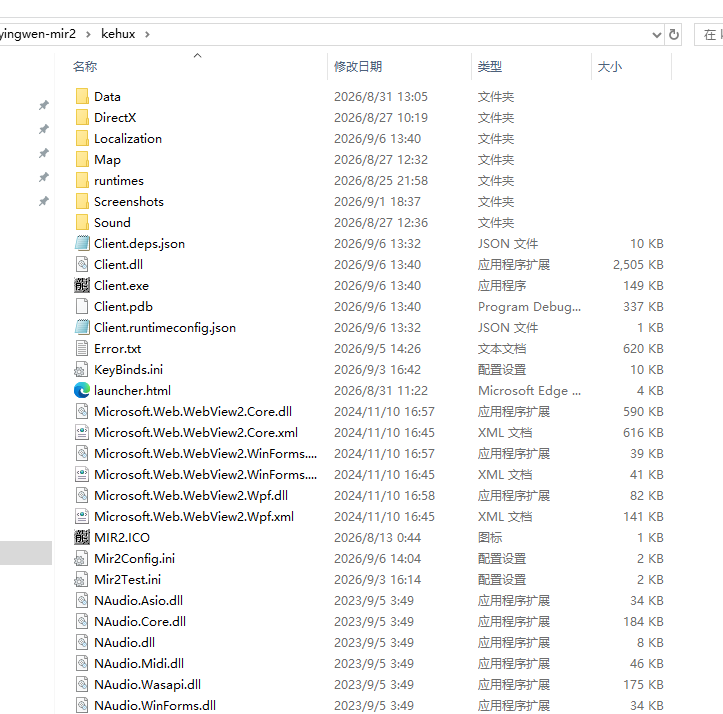This screenshot has height=714, width=723.
Task: Click the date 2026/8/31 13:05
Action: (380, 96)
